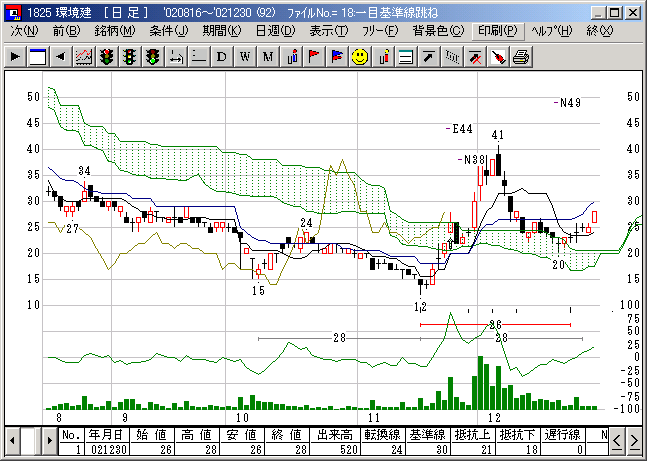Click the second bar-info icon after smiley
Screen dimensions: 647x461
click(383, 56)
